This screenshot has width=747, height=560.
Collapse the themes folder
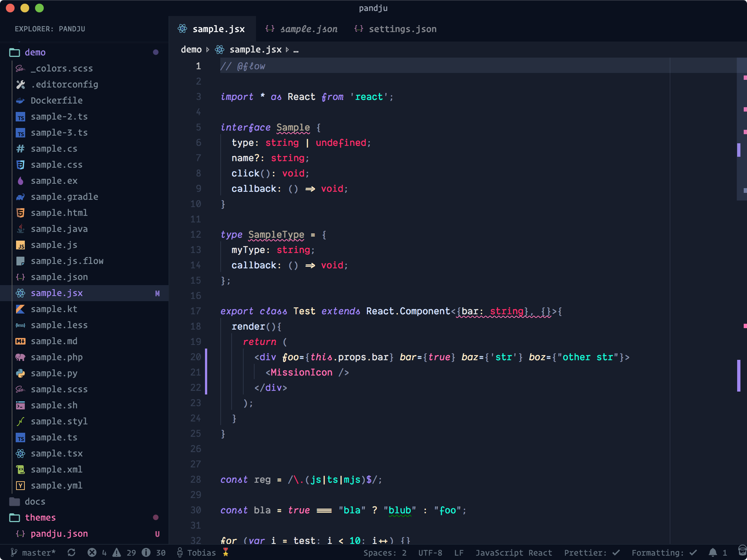(40, 517)
